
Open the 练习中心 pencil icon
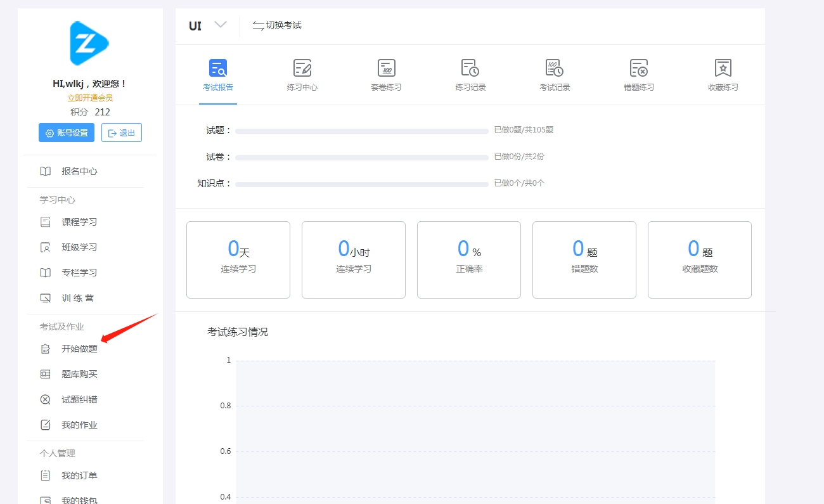(302, 68)
